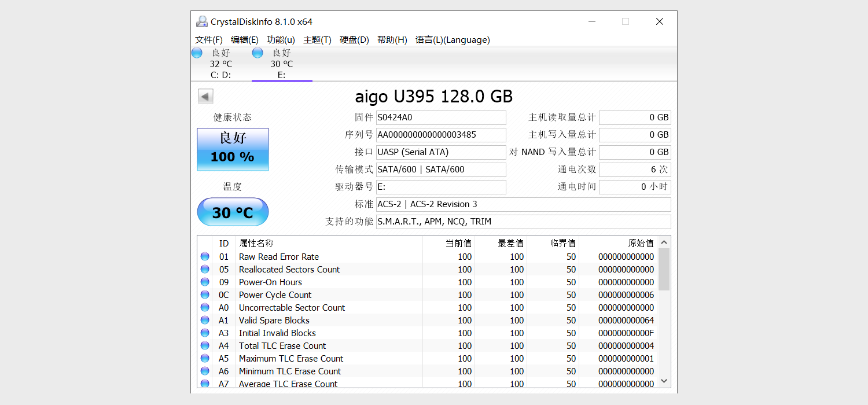868x405 pixels.
Task: Click the 30 °C temperature button
Action: click(x=233, y=212)
